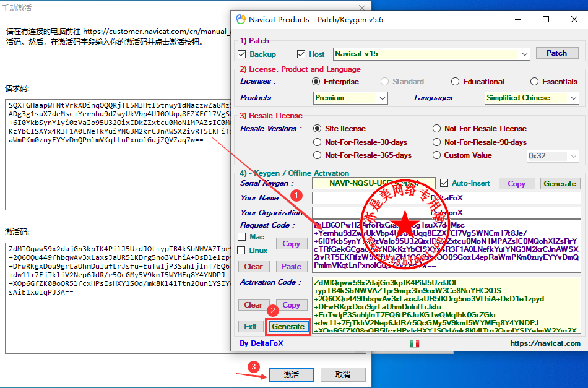Select the Enterprise license radio button
Viewport: 588px width, 388px height.
point(316,81)
